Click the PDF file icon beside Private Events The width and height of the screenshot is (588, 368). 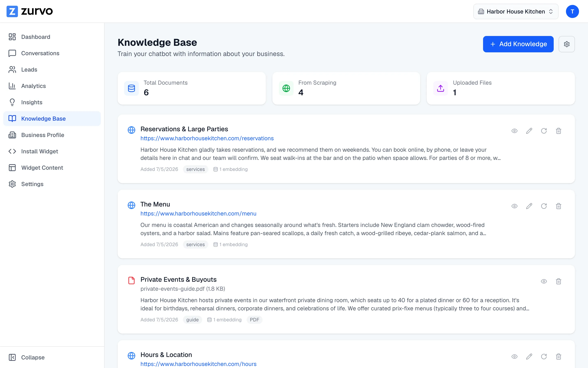(131, 280)
